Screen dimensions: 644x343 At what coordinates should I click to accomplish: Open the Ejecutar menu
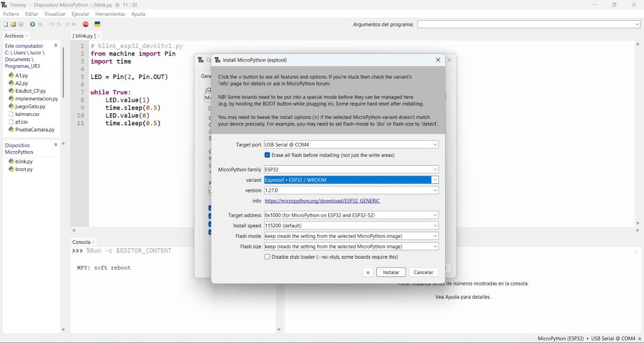[80, 14]
